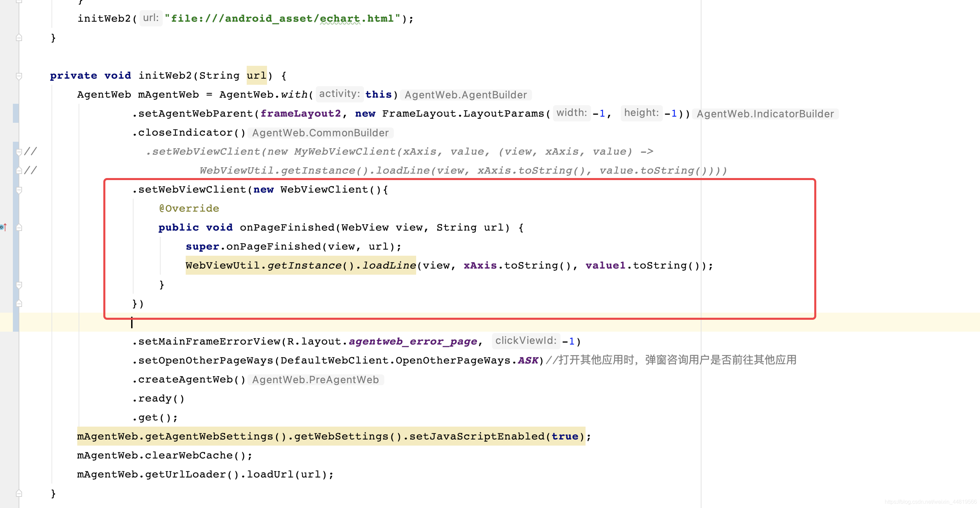Click the highlighted url parameter in initWeb2 signature
The height and width of the screenshot is (508, 980).
(x=257, y=75)
